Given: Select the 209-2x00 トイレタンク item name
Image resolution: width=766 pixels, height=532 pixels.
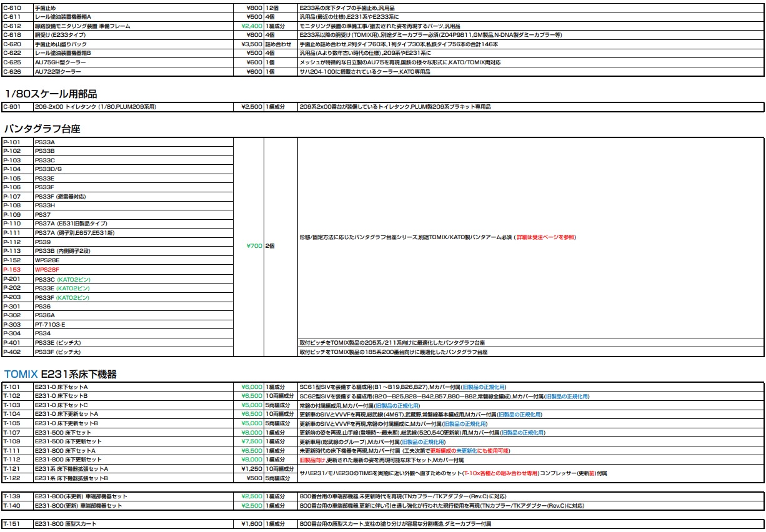Looking at the screenshot, I should [x=96, y=107].
